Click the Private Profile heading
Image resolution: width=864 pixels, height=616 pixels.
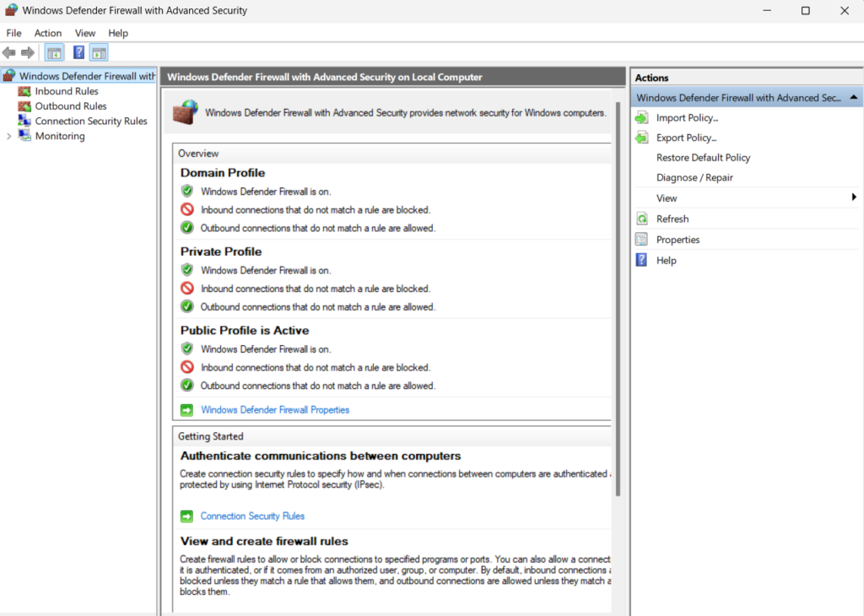(x=221, y=251)
